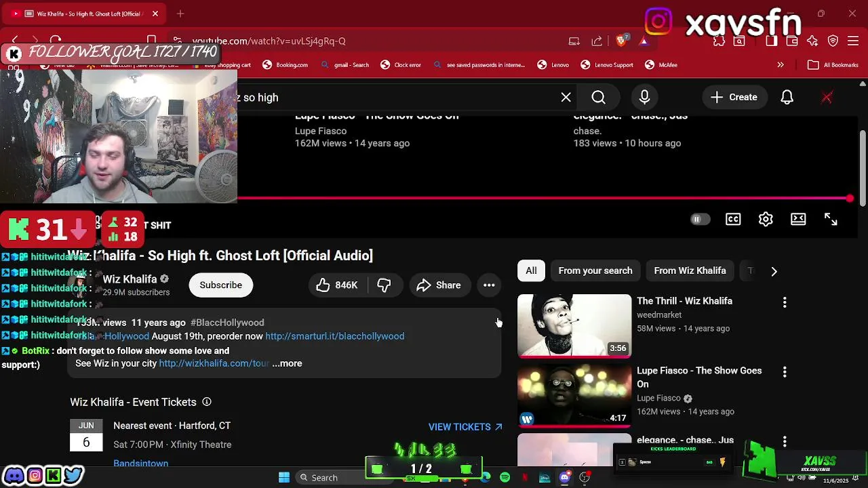
Task: Subscribe to Wiz Khalifa channel
Action: pos(220,285)
